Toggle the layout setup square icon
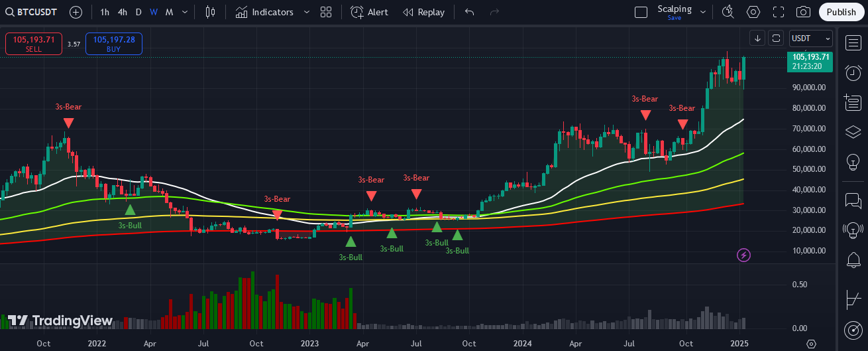The width and height of the screenshot is (868, 351). [641, 12]
